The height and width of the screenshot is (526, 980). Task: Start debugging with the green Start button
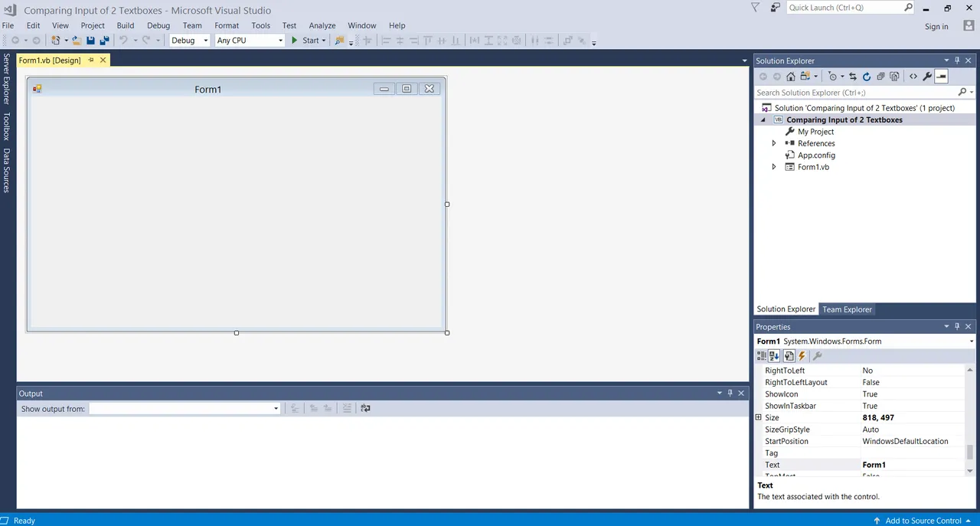[305, 41]
